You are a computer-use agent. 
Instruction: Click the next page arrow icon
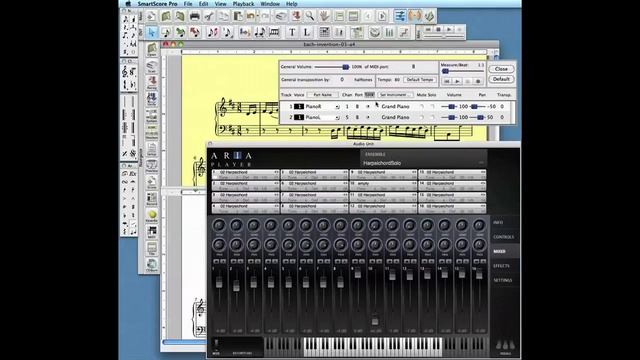pyautogui.click(x=382, y=16)
